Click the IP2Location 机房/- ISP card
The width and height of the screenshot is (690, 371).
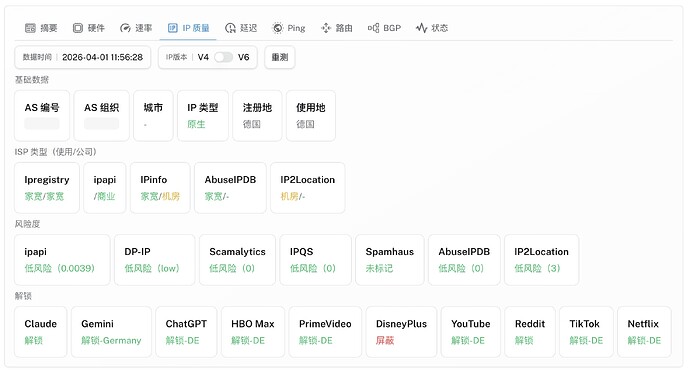coord(308,188)
